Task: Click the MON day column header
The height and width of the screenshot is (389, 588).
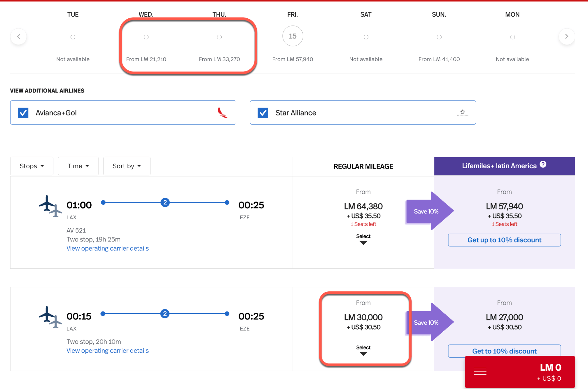Action: click(x=512, y=15)
